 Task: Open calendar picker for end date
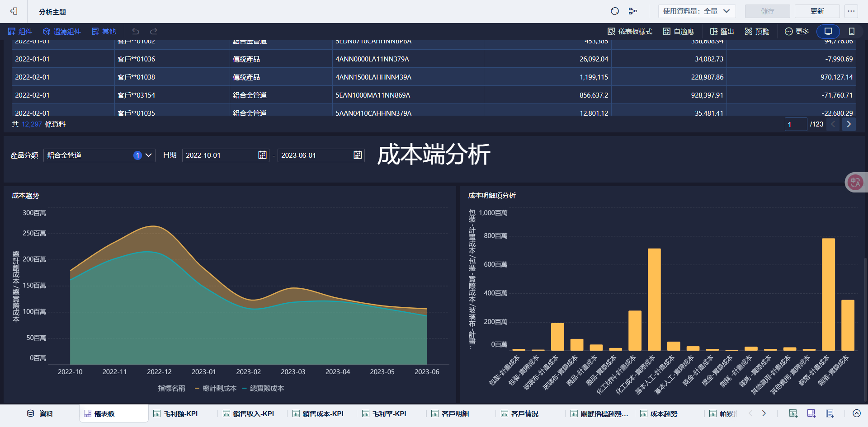tap(358, 155)
